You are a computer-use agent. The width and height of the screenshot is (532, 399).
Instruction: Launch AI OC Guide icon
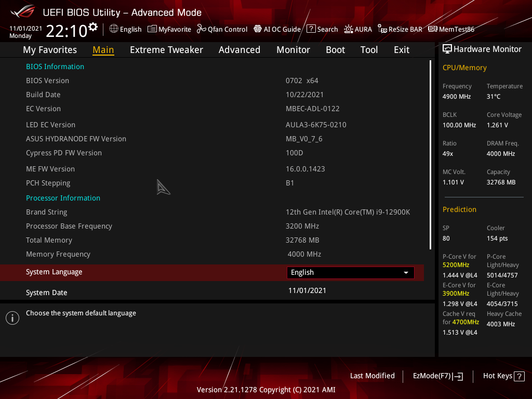point(258,29)
